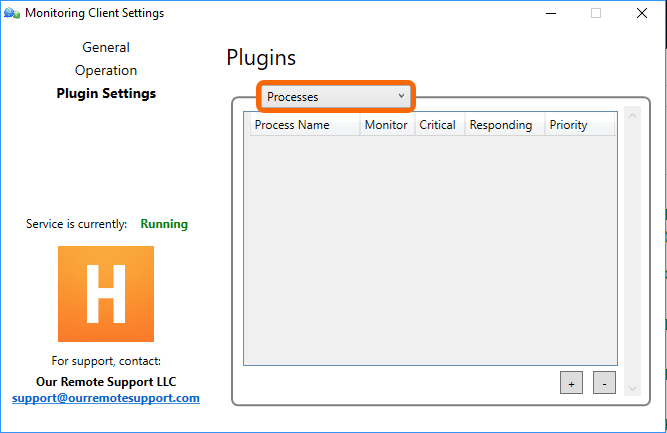The width and height of the screenshot is (667, 433).
Task: Open the General settings section
Action: (x=106, y=47)
